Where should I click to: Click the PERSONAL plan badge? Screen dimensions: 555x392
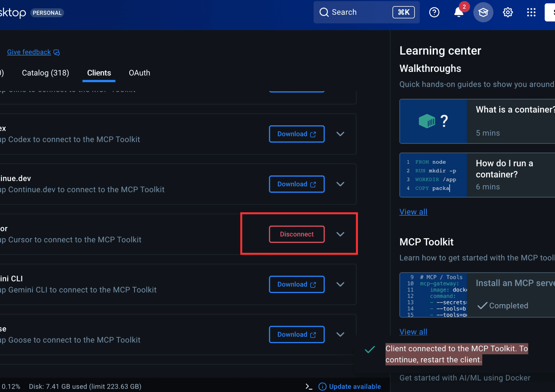point(47,13)
